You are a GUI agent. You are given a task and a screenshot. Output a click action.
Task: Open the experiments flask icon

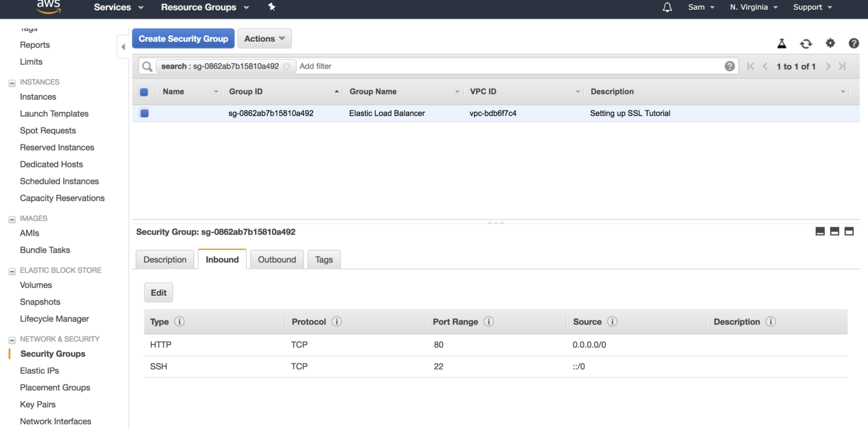point(782,43)
